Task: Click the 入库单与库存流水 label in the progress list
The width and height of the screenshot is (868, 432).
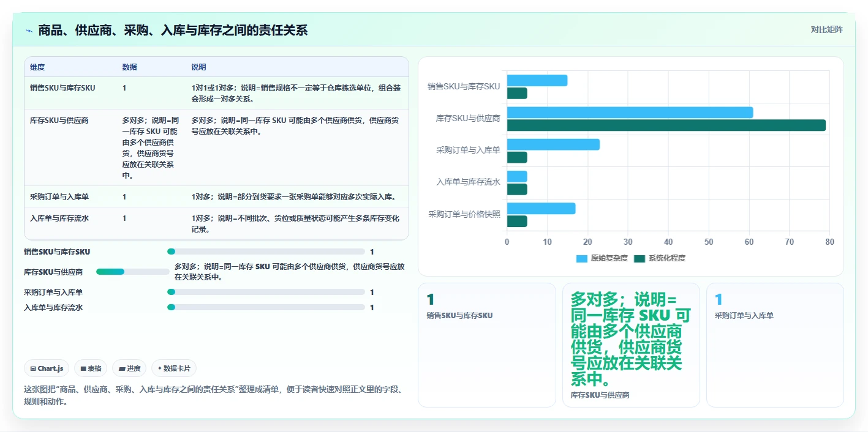Action: (x=53, y=307)
